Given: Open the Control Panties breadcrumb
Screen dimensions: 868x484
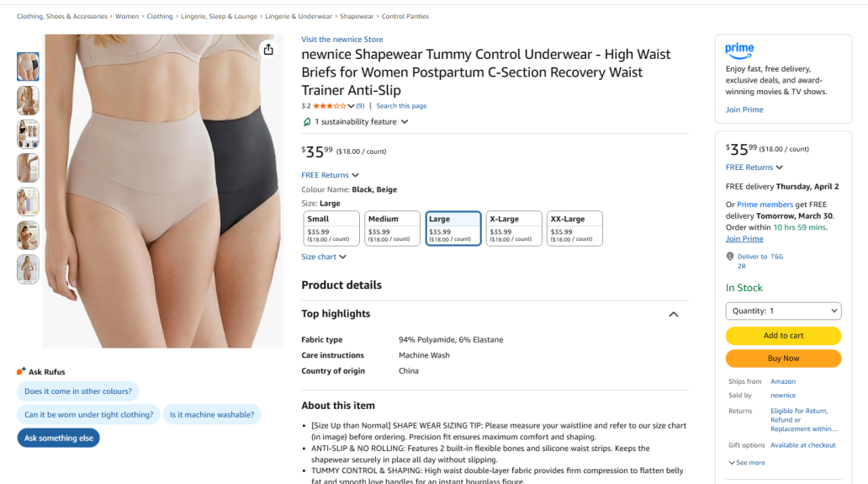Looking at the screenshot, I should coord(405,17).
